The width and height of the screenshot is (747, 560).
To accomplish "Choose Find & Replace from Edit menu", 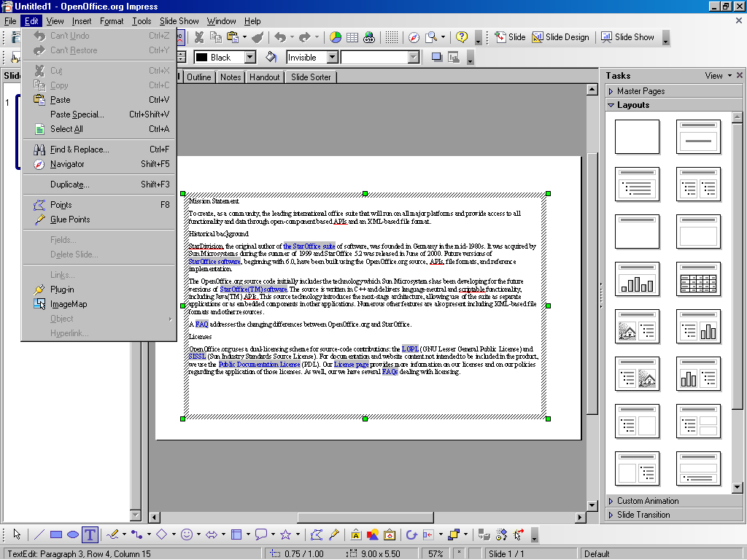I will 79,149.
